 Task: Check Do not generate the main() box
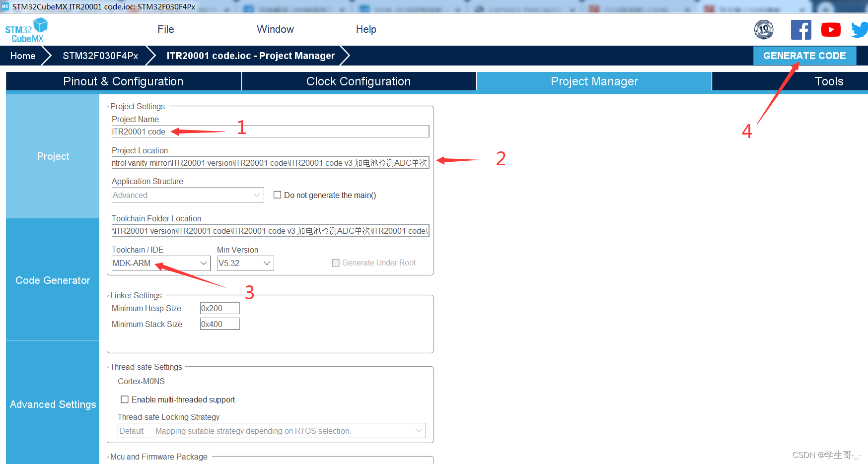coord(278,195)
